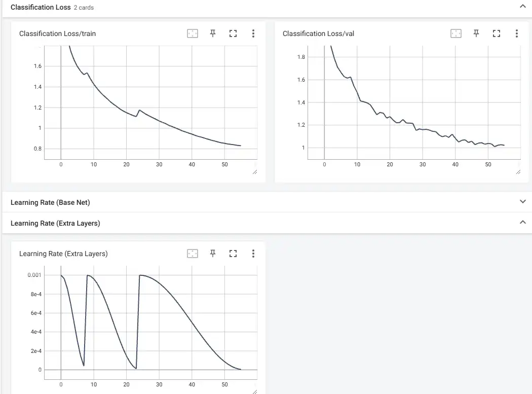This screenshot has width=532, height=394.
Task: Collapse the Classification Loss section chevron
Action: (x=523, y=7)
